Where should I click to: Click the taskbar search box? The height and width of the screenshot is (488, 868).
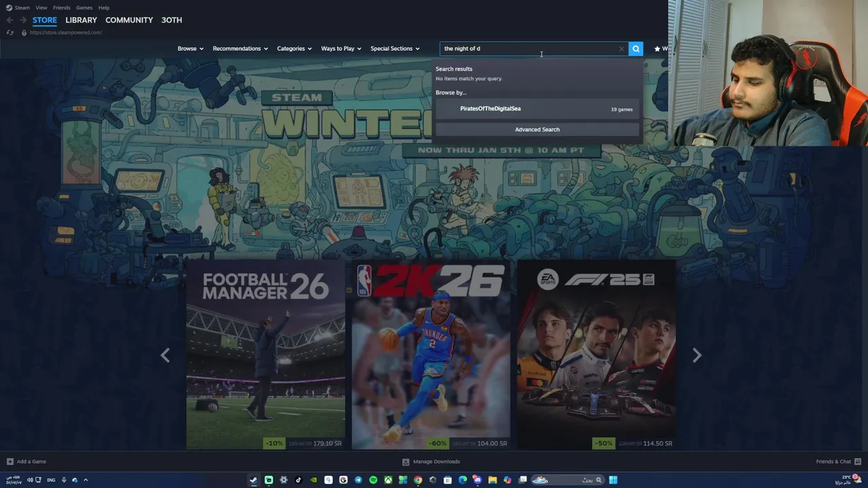tap(568, 480)
